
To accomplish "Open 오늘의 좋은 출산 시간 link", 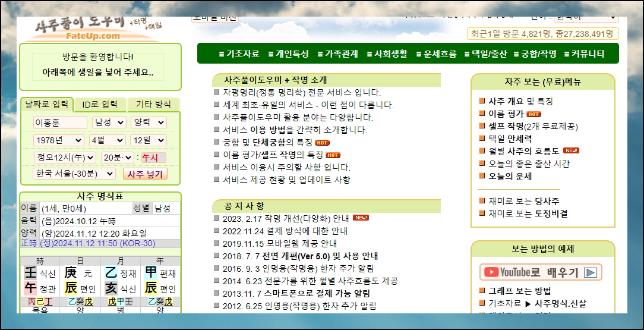I will [529, 164].
